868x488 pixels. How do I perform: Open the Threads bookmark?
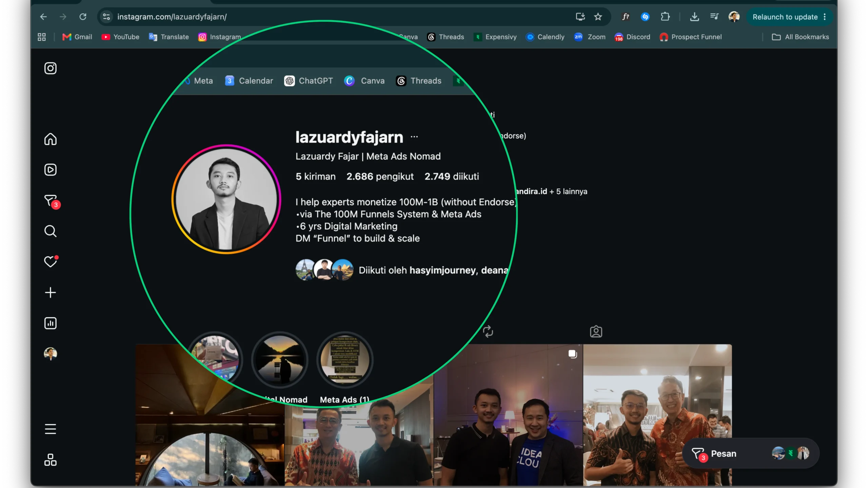point(446,37)
